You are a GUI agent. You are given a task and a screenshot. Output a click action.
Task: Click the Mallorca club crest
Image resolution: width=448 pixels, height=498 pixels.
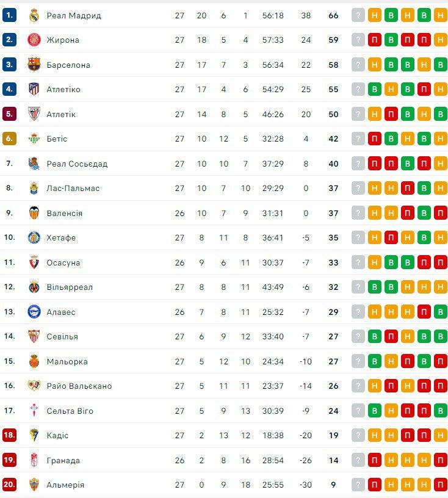coord(34,361)
